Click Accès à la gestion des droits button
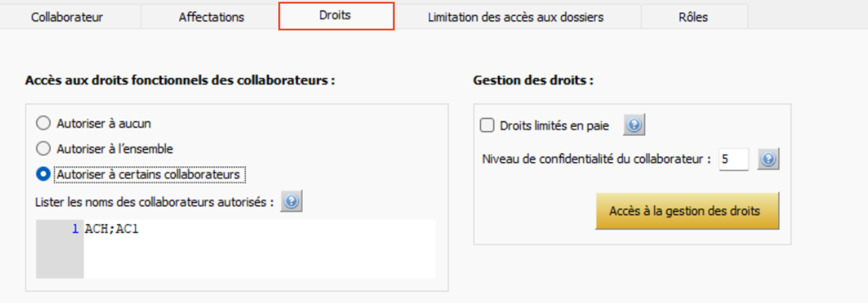 pyautogui.click(x=687, y=211)
